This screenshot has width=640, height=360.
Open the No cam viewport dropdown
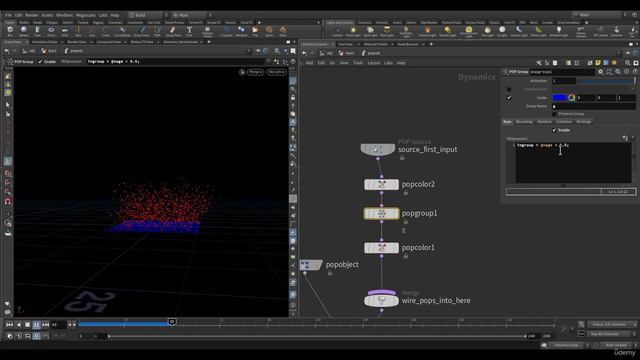pos(276,72)
